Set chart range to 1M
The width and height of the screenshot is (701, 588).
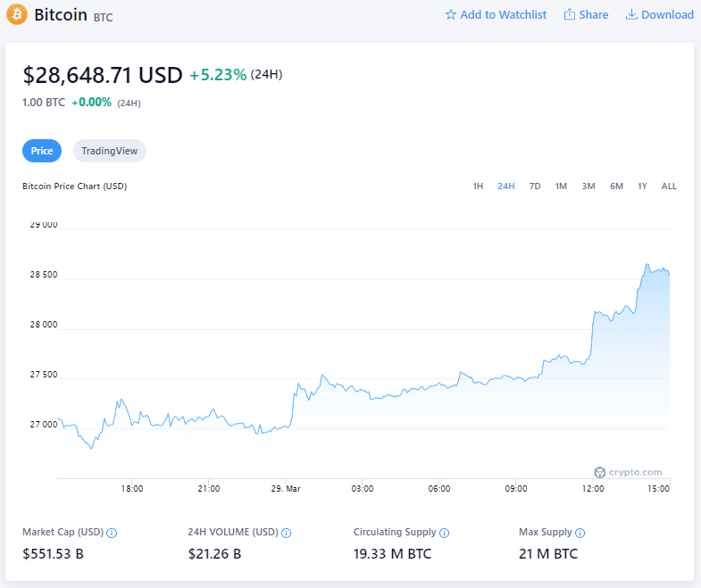(x=561, y=186)
